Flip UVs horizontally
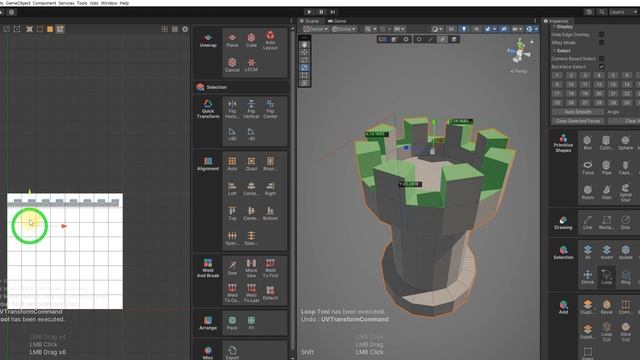Screen dimensions: 640x360 click(232, 109)
